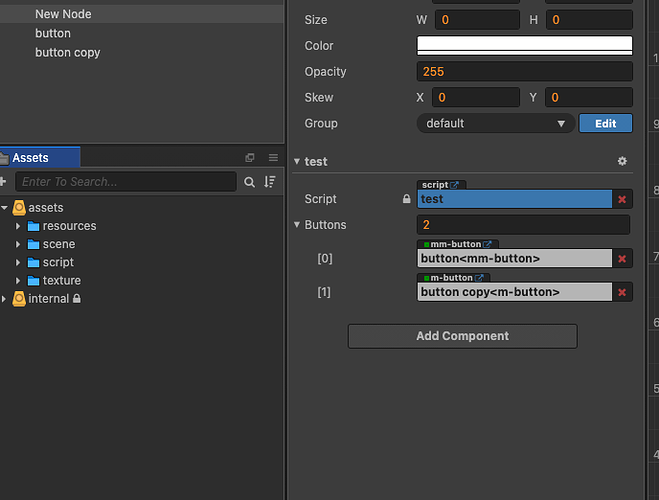The height and width of the screenshot is (500, 659).
Task: Collapse the assets root folder
Action: pyautogui.click(x=5, y=208)
